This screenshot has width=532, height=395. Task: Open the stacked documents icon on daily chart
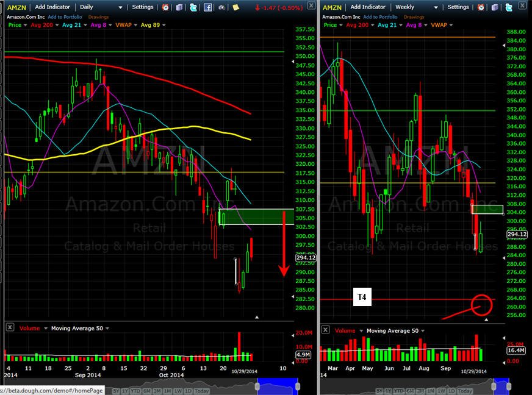coord(179,7)
